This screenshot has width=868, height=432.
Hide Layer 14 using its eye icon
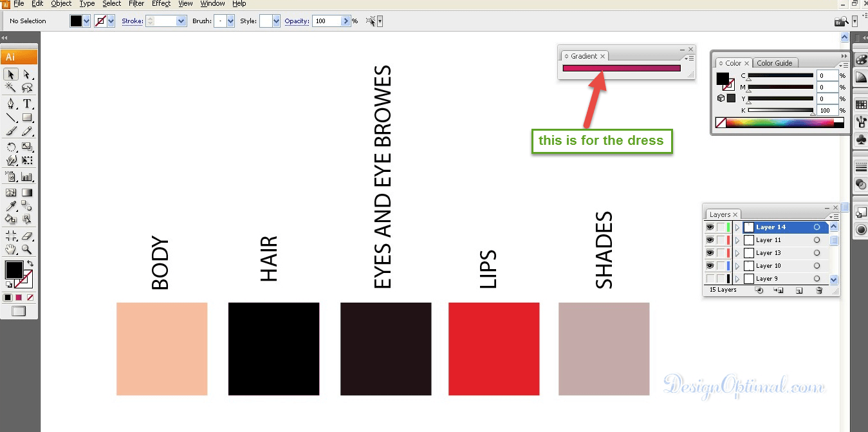pos(710,227)
